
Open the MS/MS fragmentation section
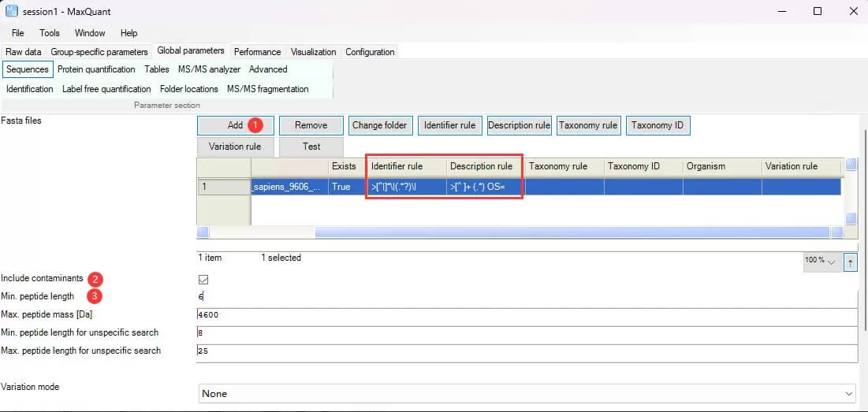point(268,89)
